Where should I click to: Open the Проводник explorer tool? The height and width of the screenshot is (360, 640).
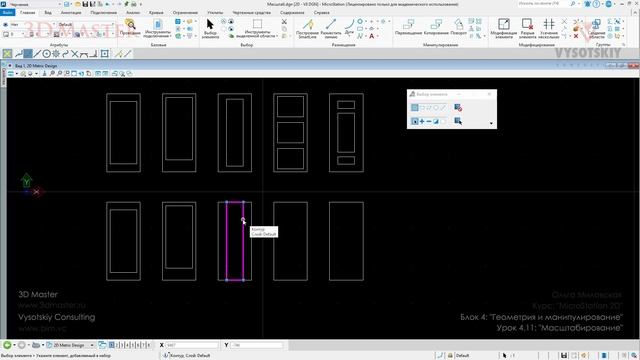[130, 27]
